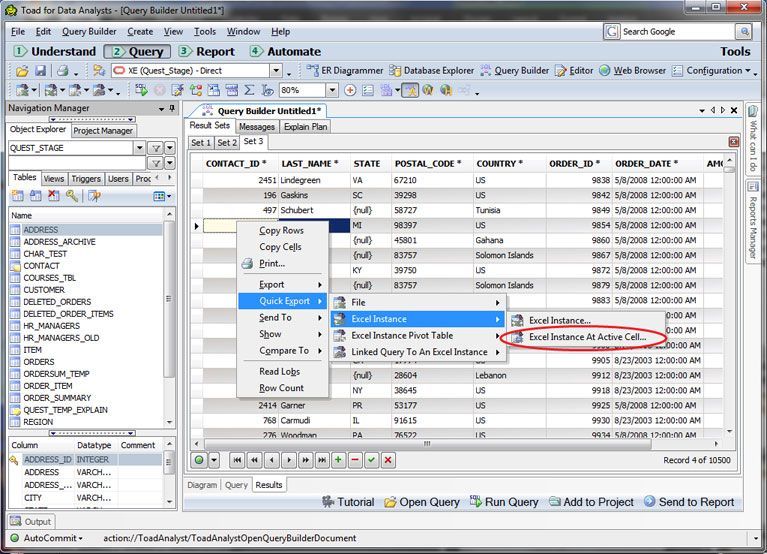
Task: Select the Automate workflow step
Action: coord(286,51)
